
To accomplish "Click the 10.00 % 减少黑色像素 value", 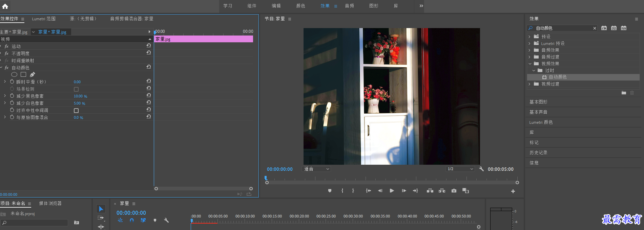I will tap(80, 96).
